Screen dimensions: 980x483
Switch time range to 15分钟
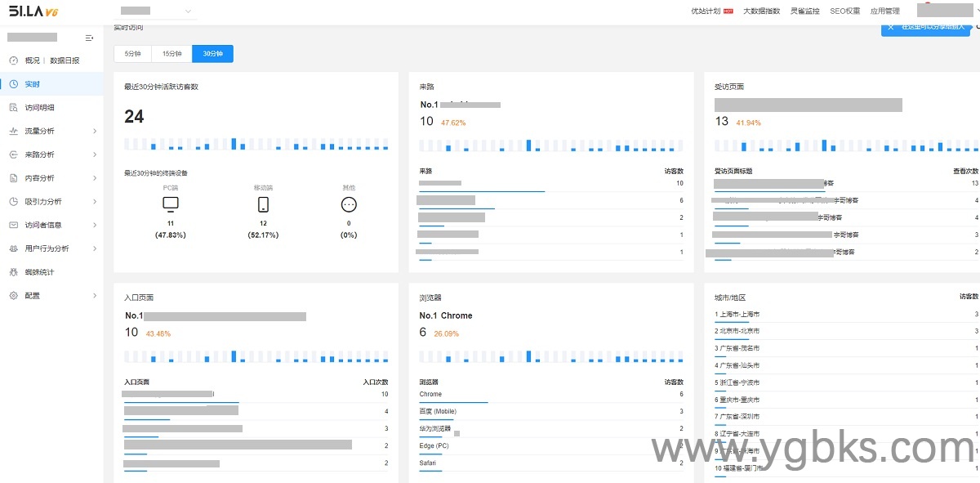[172, 54]
